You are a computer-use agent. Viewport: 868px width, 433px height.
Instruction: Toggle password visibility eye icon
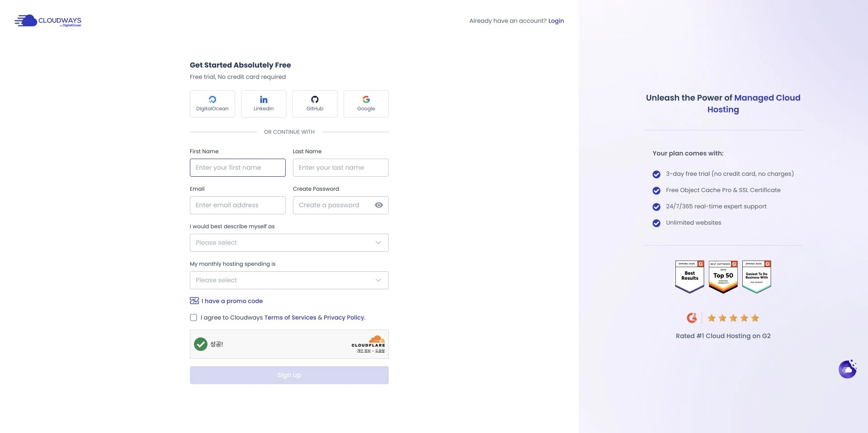click(379, 205)
